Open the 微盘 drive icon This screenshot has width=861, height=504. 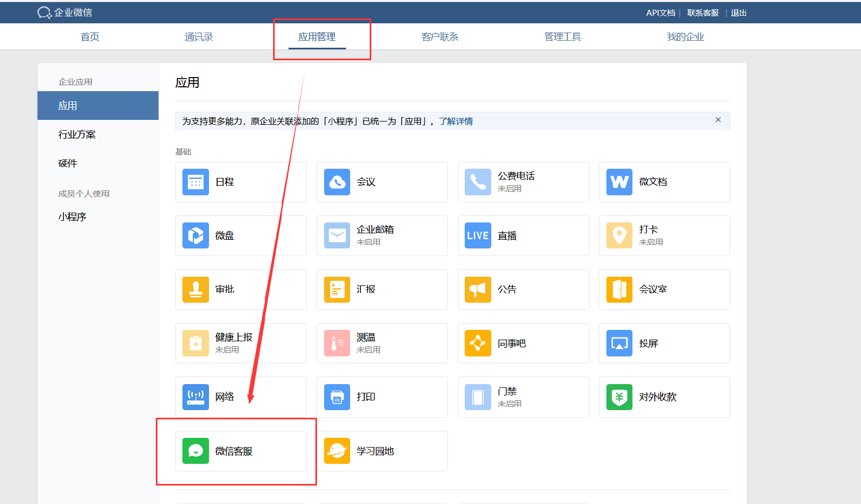coord(195,235)
